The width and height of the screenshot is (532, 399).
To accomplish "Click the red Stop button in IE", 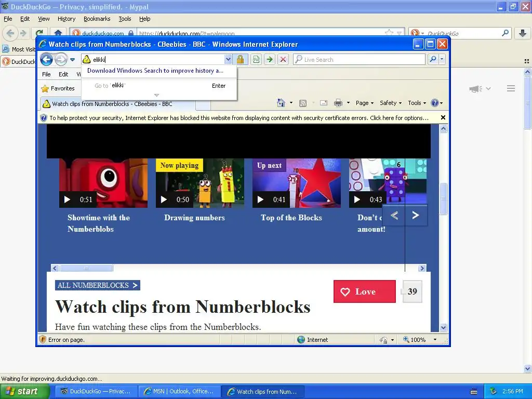I will [x=283, y=59].
